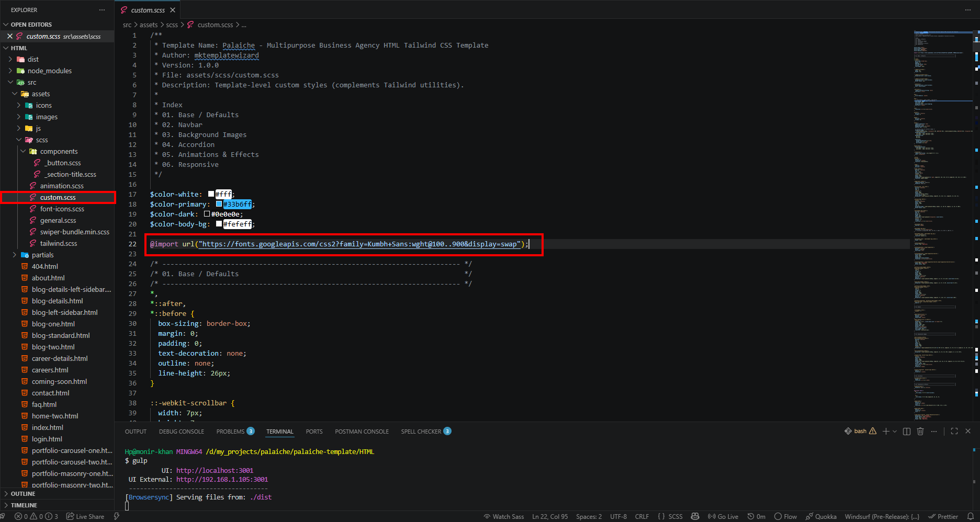Viewport: 980px width, 522px height.
Task: Click 0m time tracker status item
Action: coord(757,516)
